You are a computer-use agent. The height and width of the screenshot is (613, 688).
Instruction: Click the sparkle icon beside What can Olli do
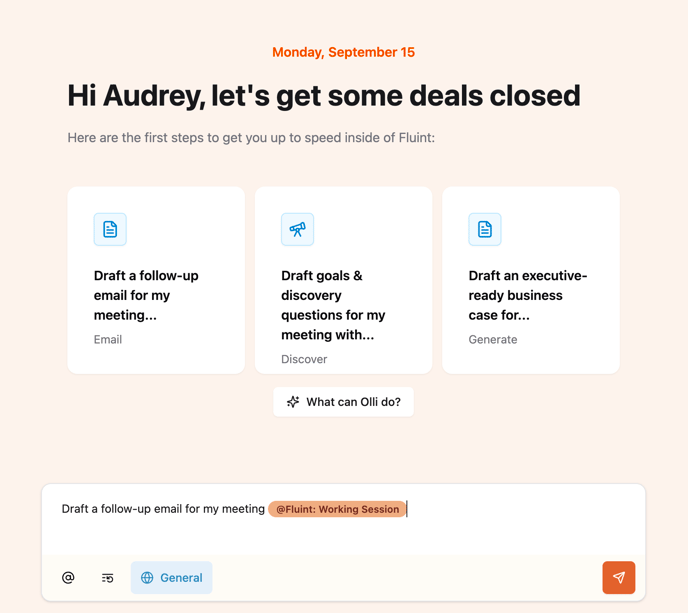(293, 402)
